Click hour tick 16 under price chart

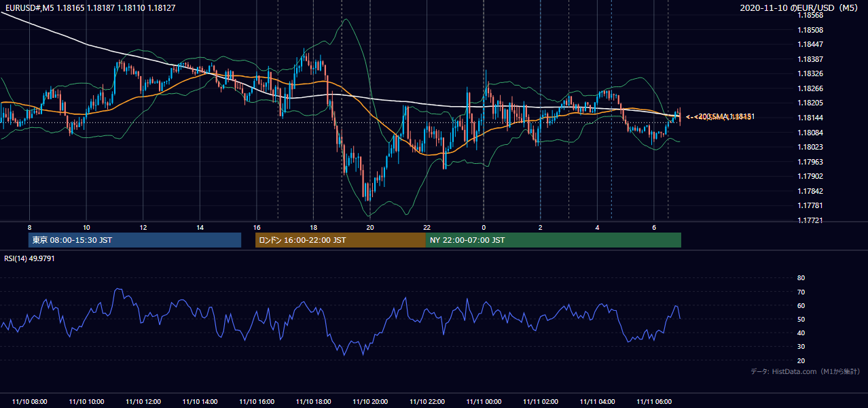[x=256, y=227]
